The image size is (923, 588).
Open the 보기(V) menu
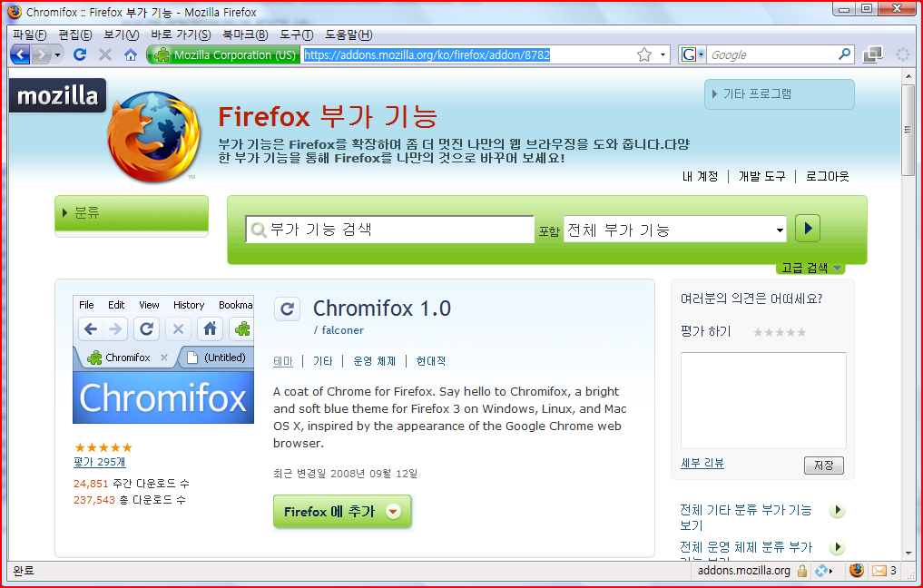tap(122, 34)
